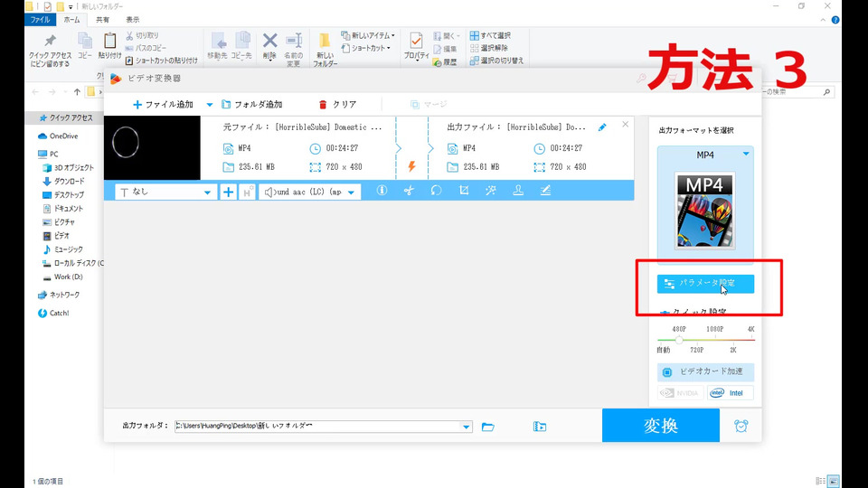Open the ファイル tab in Explorer
Viewport: 868px width, 488px height.
pos(40,20)
